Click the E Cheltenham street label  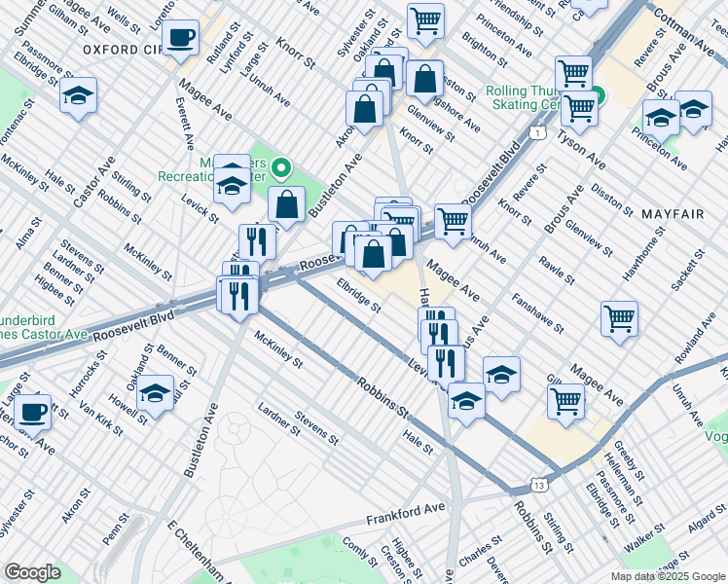click(199, 550)
